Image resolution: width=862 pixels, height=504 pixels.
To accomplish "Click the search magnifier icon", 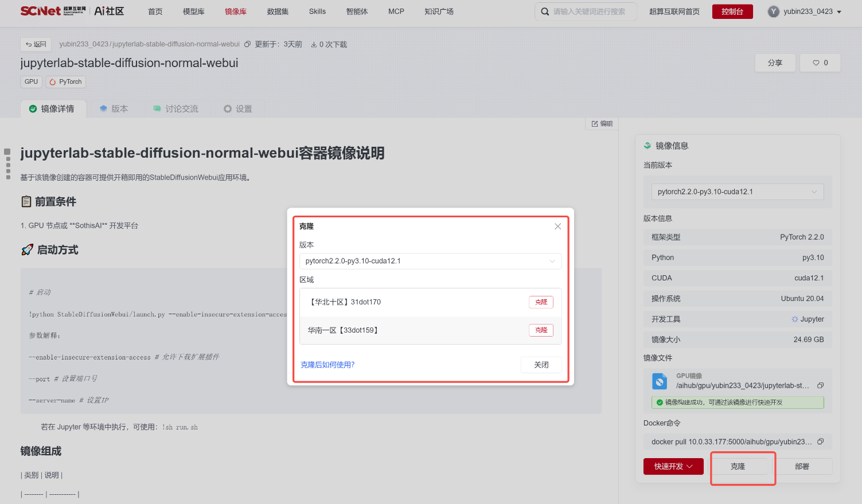I will [545, 11].
